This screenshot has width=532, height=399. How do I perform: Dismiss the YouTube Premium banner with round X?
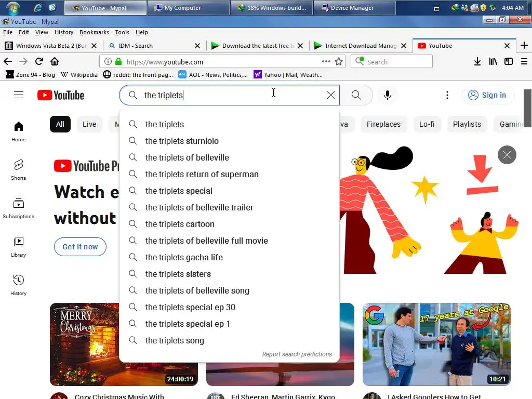507,155
